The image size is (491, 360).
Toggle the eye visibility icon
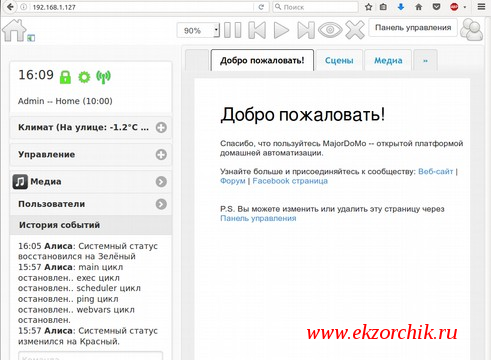point(330,30)
